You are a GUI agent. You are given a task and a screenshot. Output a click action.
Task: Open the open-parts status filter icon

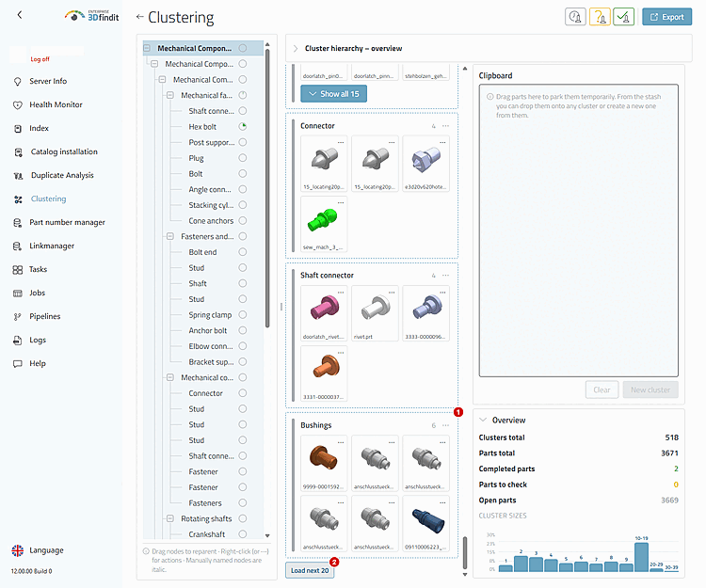coord(575,17)
